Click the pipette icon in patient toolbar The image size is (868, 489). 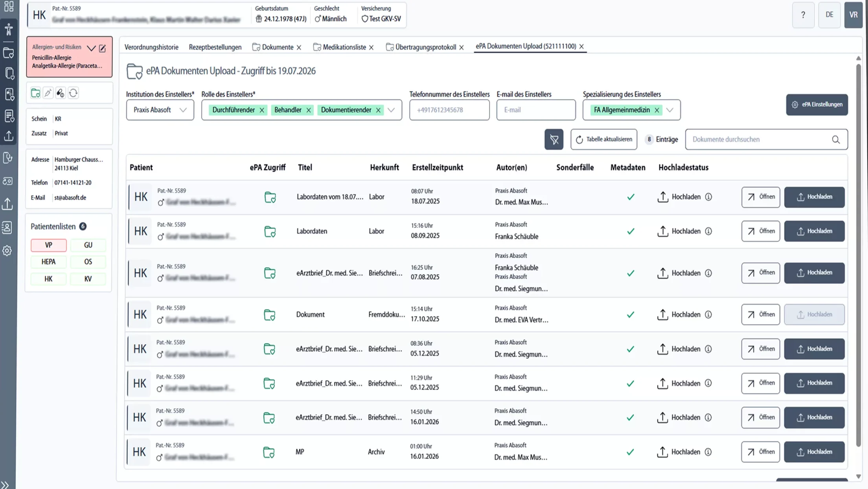pyautogui.click(x=48, y=93)
